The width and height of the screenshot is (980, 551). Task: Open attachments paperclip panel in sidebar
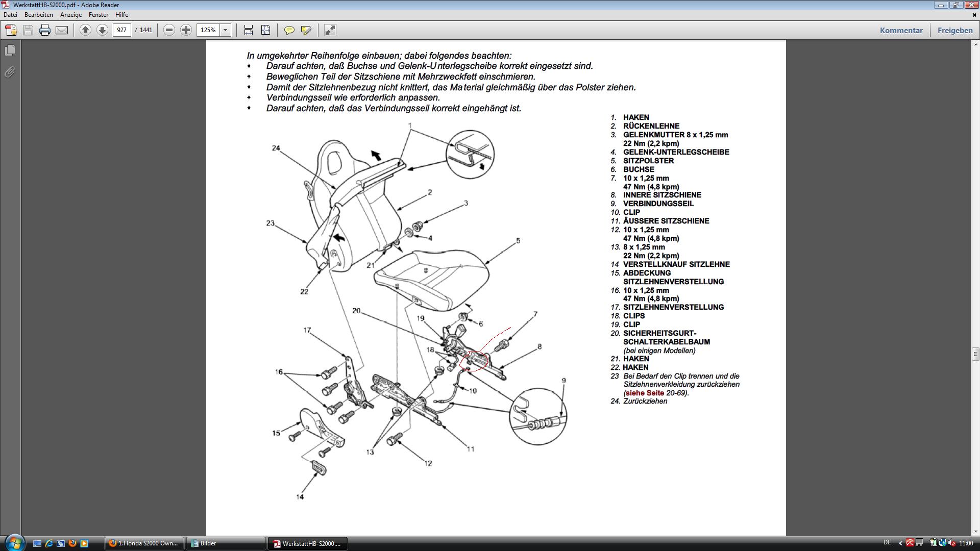coord(10,72)
